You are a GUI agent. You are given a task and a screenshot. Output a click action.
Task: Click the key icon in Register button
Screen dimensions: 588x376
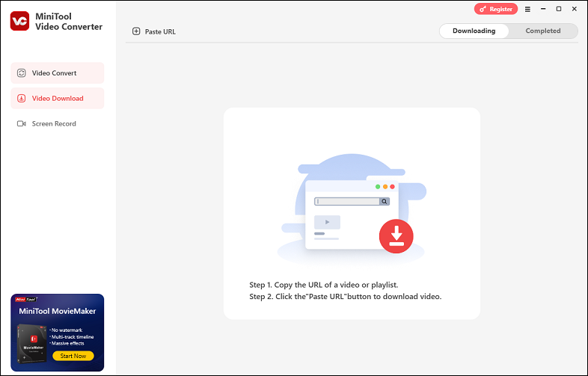coord(483,10)
